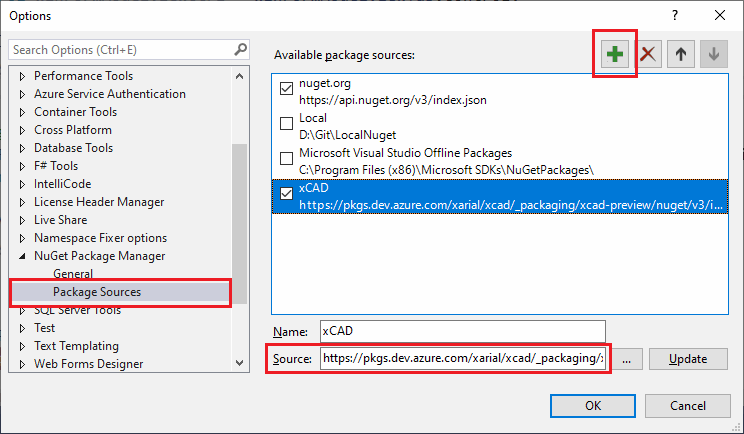Add a new package source with green plus
Screen dimensions: 744x434
[x=614, y=54]
